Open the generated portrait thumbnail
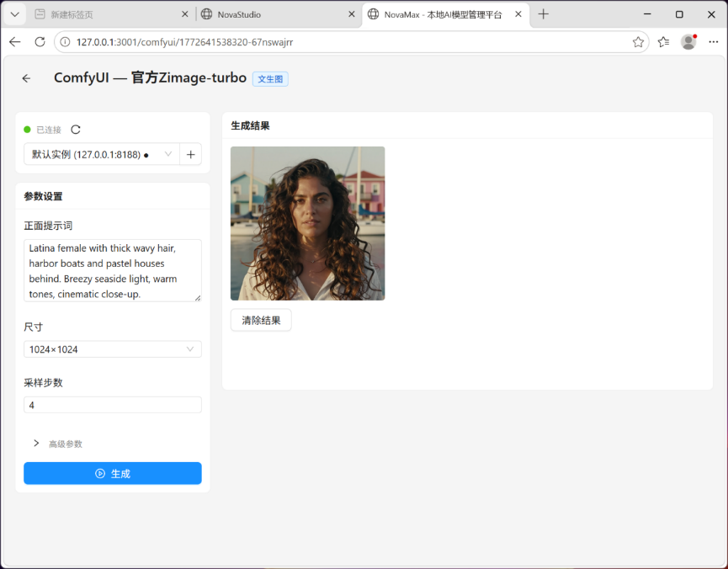This screenshot has height=569, width=728. coord(307,223)
